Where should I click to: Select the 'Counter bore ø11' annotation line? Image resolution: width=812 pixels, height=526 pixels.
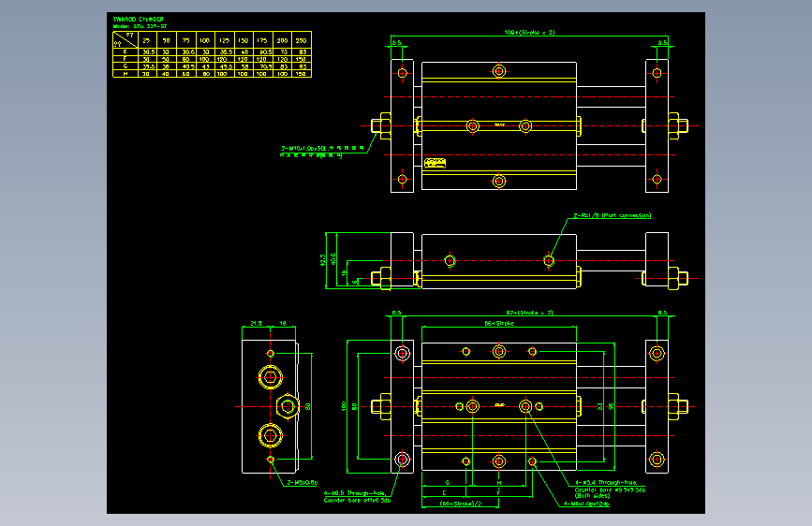[x=358, y=501]
